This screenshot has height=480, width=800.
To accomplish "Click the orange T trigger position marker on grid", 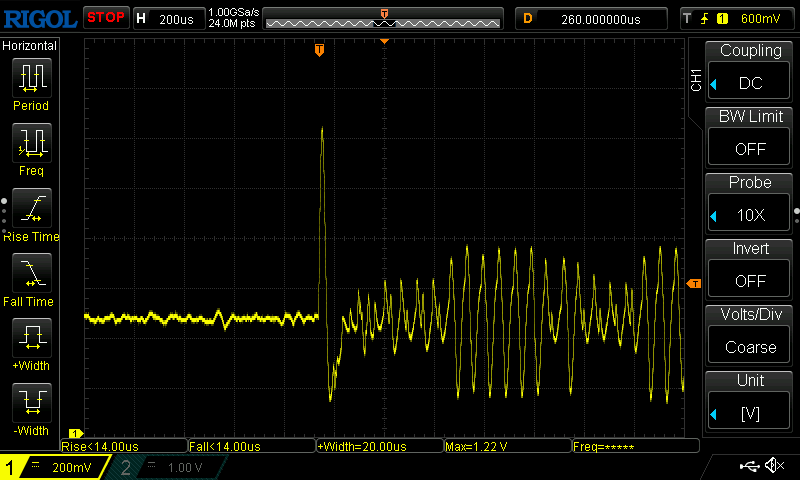I will (x=319, y=50).
